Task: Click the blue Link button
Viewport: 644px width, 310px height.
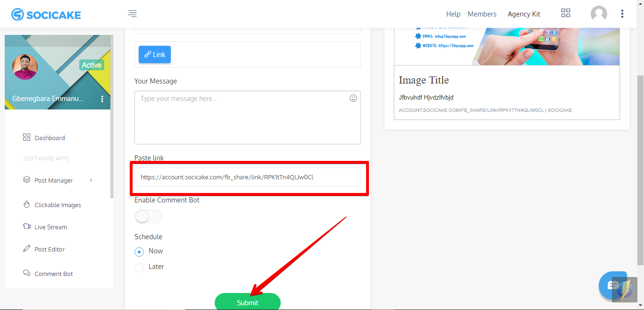Action: coord(155,54)
